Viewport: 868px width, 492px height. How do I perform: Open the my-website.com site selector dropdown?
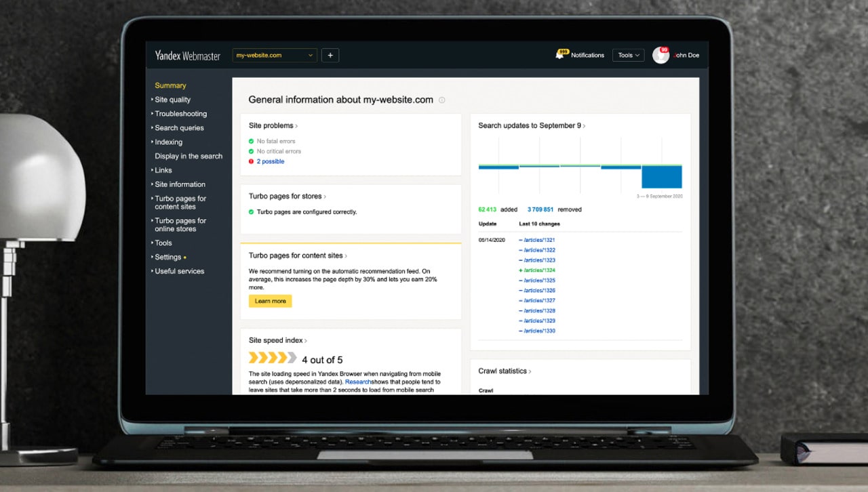(x=275, y=56)
